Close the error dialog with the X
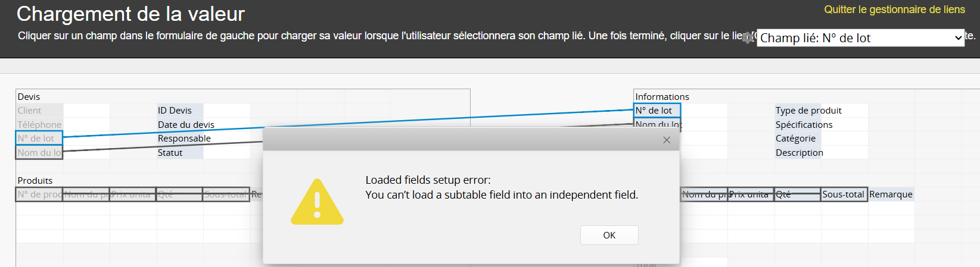The height and width of the screenshot is (267, 980). 667,140
